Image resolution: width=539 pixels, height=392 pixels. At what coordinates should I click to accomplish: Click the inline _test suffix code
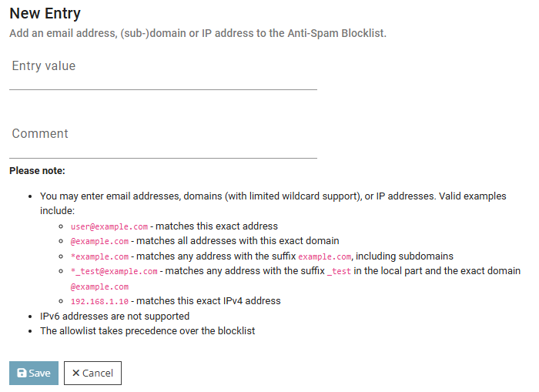coord(341,271)
